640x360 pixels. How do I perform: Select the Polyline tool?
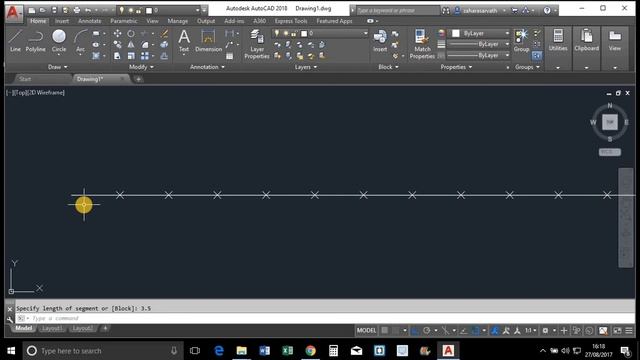[36, 40]
